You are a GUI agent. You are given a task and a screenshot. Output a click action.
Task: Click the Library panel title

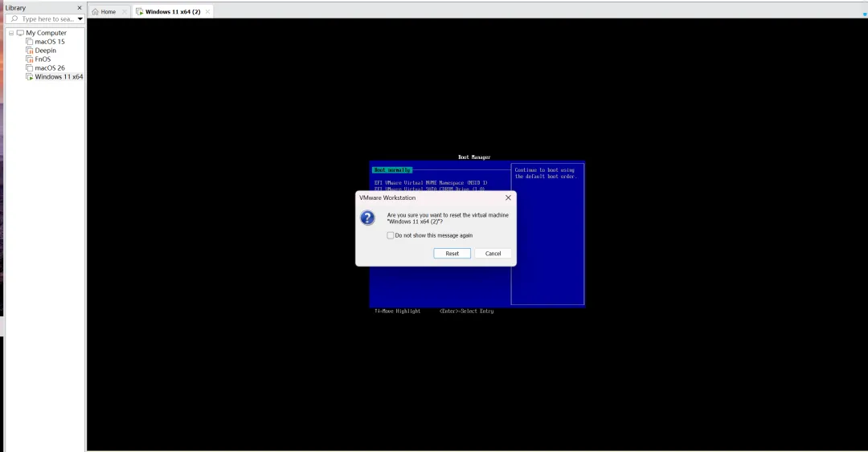[15, 8]
